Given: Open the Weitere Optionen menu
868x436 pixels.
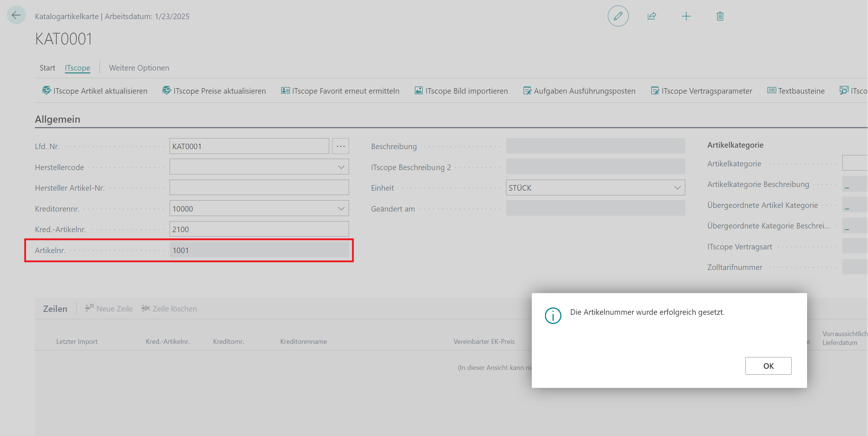Looking at the screenshot, I should (139, 68).
